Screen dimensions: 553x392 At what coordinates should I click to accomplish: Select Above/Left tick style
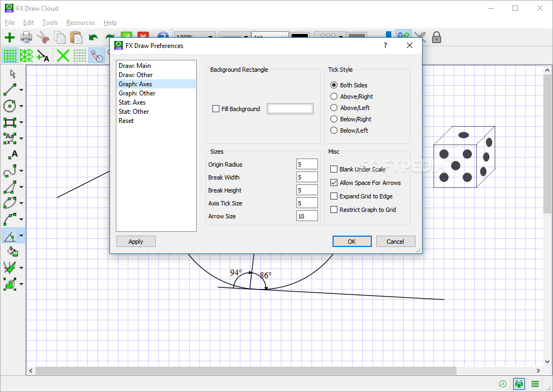(x=334, y=108)
